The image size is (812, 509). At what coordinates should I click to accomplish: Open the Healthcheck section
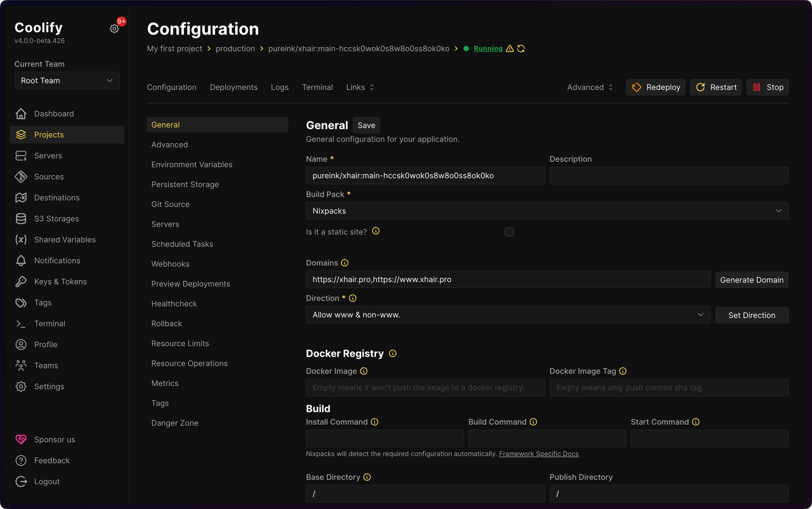click(174, 304)
